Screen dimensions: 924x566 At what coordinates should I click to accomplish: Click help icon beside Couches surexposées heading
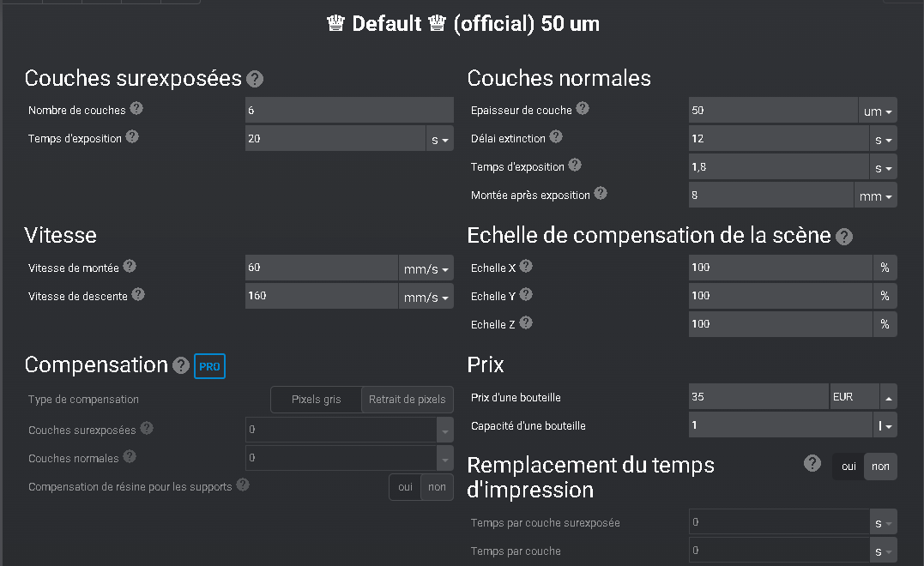(x=255, y=79)
